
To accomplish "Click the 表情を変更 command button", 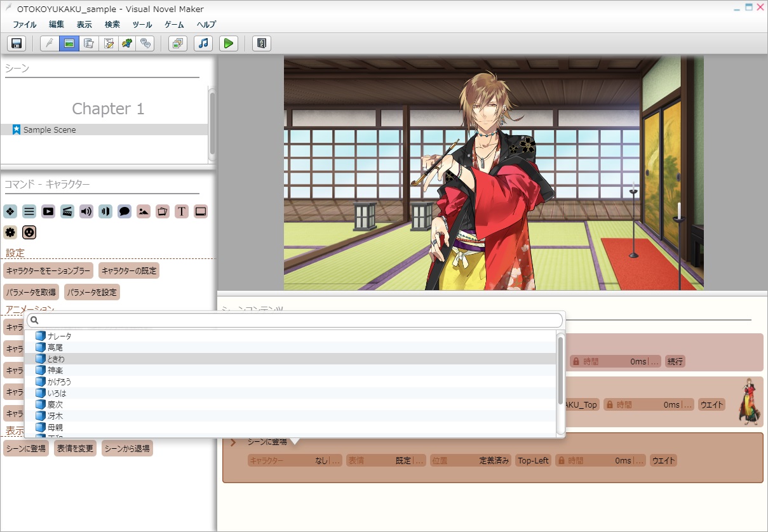I will click(x=76, y=448).
